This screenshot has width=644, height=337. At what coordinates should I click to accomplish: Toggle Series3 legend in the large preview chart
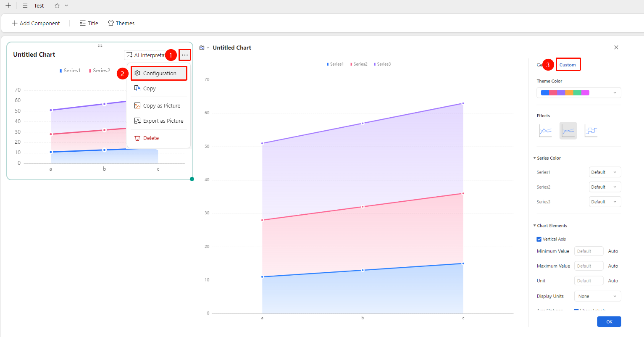(382, 64)
